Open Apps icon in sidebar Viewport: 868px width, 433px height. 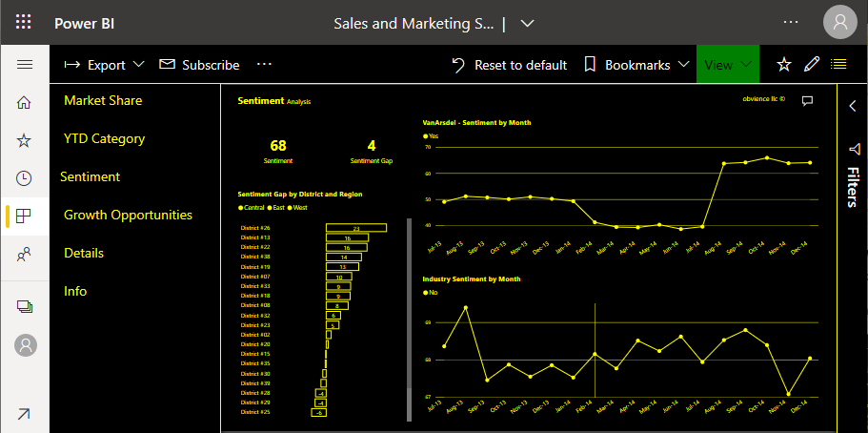click(24, 216)
